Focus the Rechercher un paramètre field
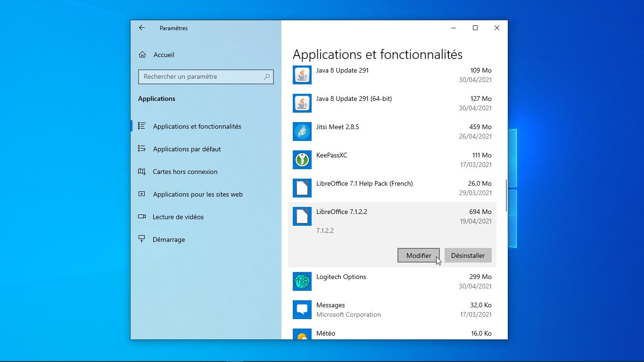Viewport: 644px width, 362px height. tap(206, 76)
